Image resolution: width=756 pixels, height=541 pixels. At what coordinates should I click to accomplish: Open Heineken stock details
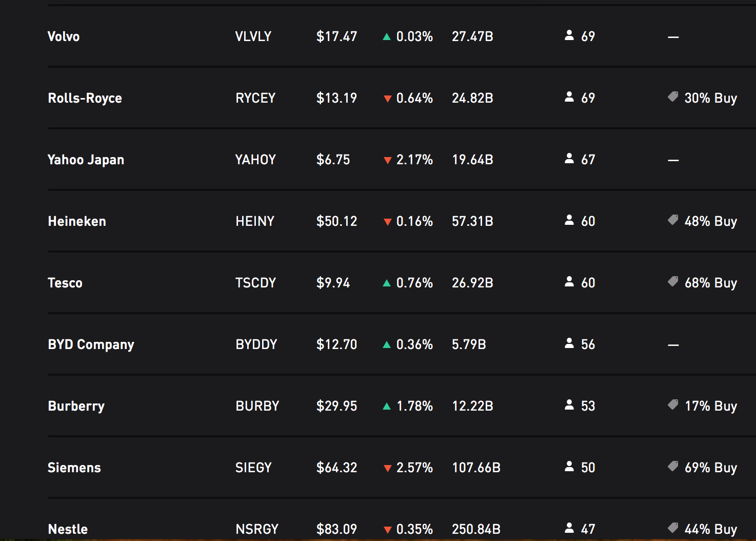[402, 221]
